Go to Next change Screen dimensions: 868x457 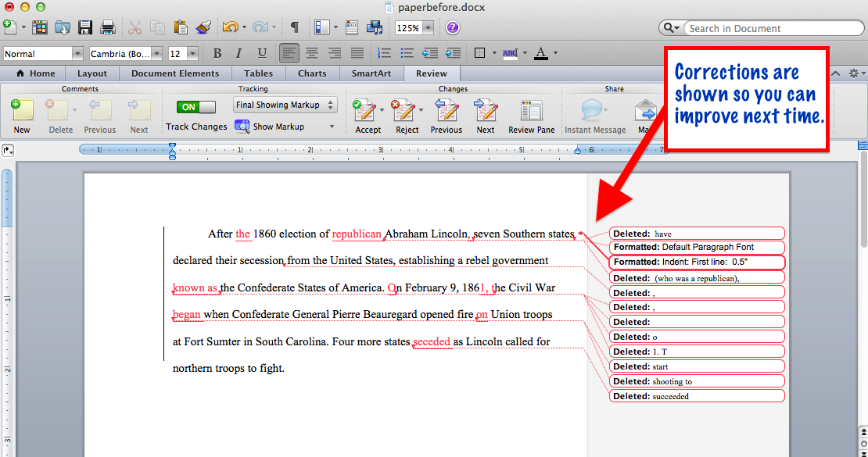(x=486, y=116)
